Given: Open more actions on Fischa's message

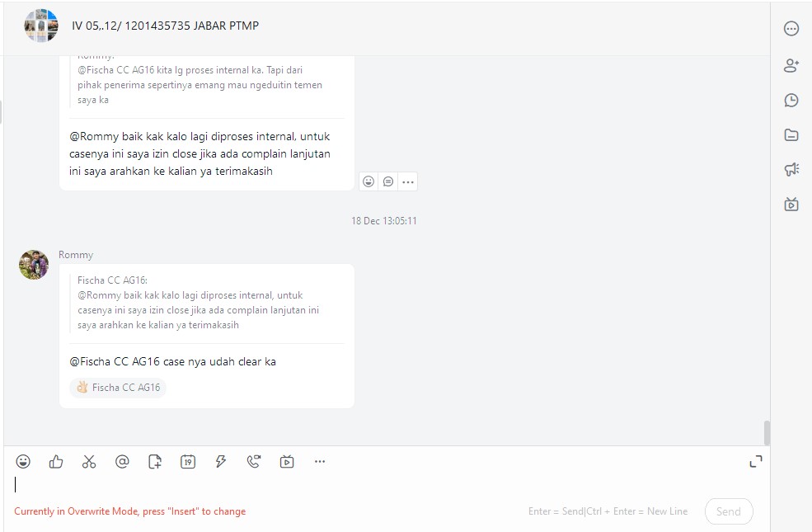Looking at the screenshot, I should 408,181.
